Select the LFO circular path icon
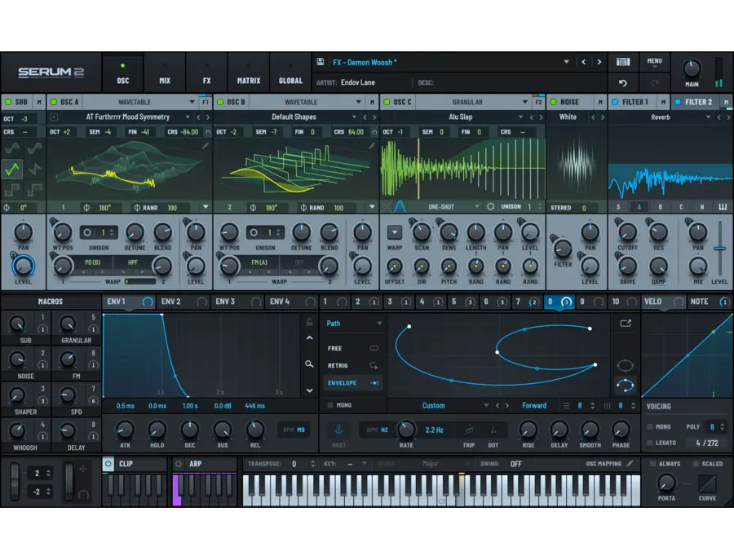 click(626, 365)
